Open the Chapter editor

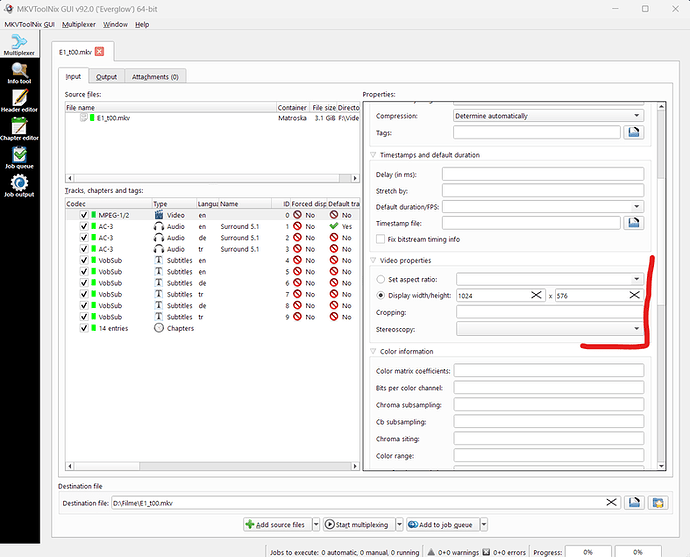click(19, 129)
